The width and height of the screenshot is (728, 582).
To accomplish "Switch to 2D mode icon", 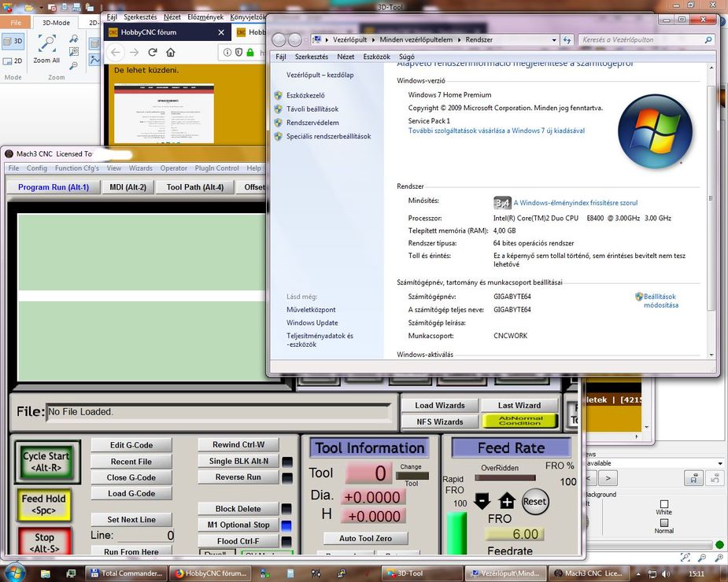I will [13, 61].
